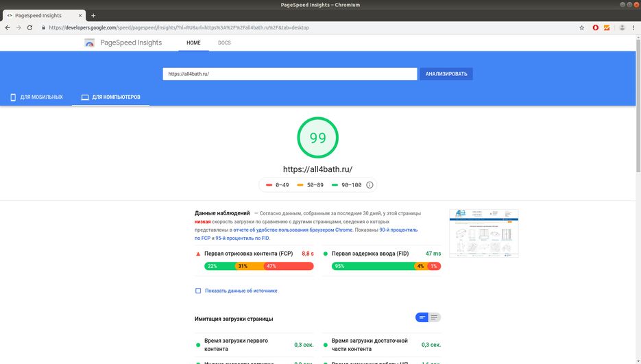Click the red FCP warning triangle
The width and height of the screenshot is (641, 364).
(x=198, y=254)
